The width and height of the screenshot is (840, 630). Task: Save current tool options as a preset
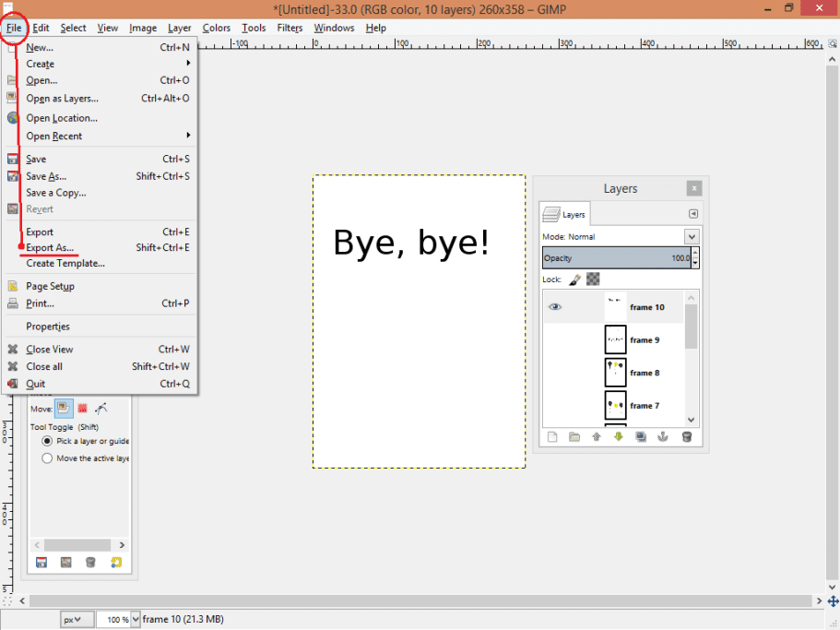[x=41, y=562]
